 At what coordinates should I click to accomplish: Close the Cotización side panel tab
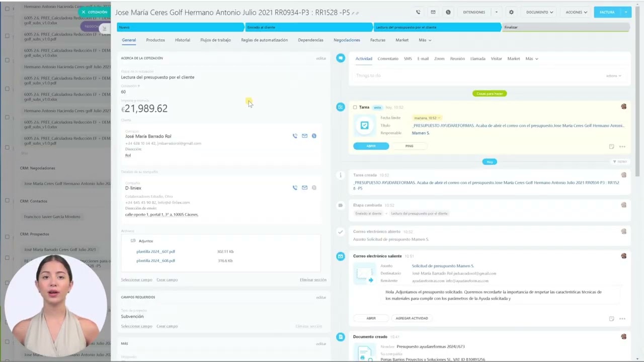click(84, 12)
